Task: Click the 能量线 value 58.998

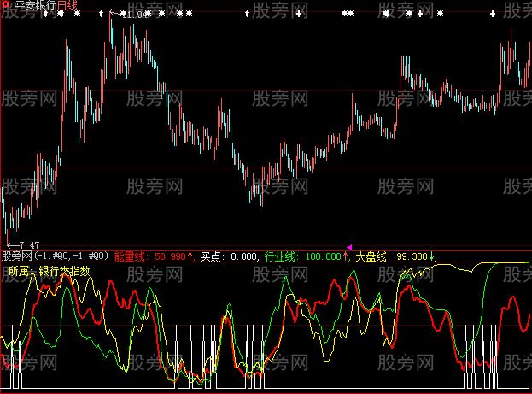Action: pos(170,256)
